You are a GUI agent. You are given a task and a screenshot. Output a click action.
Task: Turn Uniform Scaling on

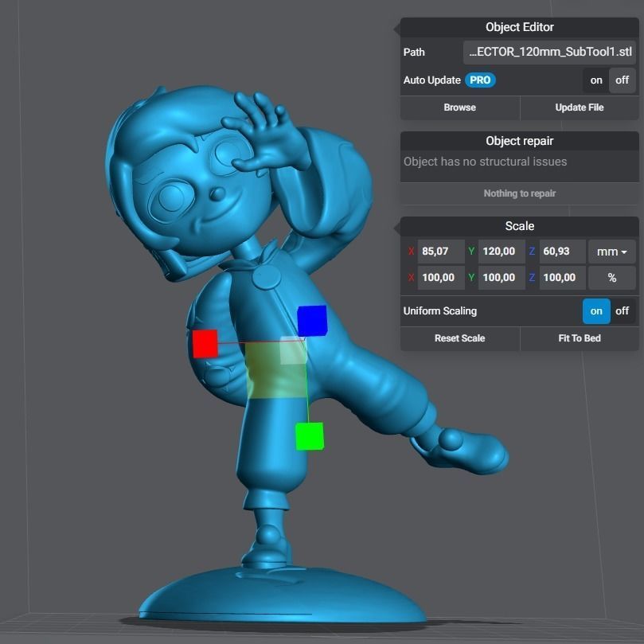[596, 311]
